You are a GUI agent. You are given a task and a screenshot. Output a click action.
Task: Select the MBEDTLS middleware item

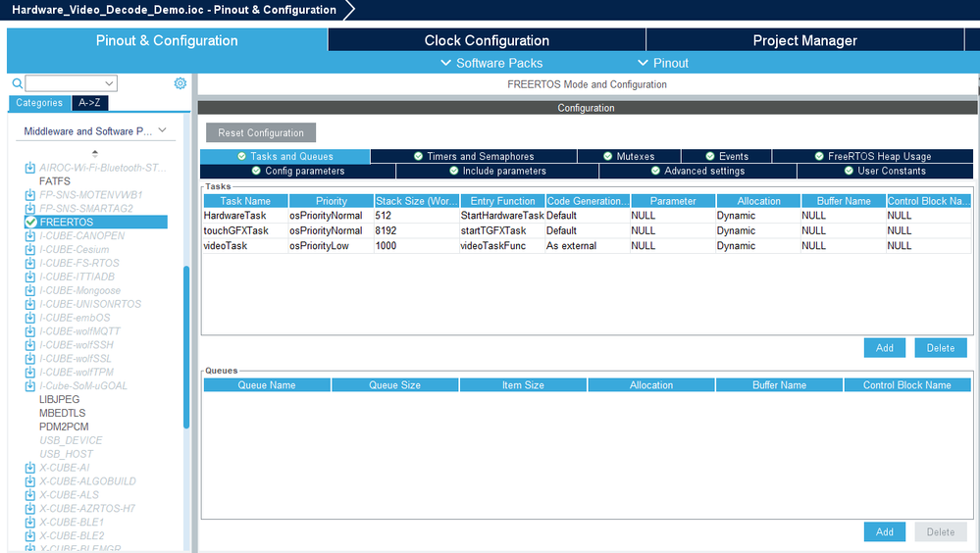point(63,413)
